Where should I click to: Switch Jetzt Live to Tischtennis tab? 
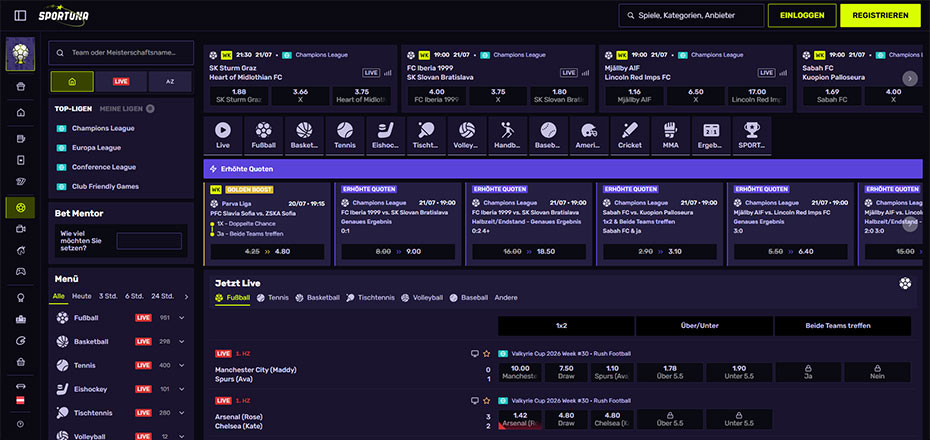pyautogui.click(x=370, y=298)
